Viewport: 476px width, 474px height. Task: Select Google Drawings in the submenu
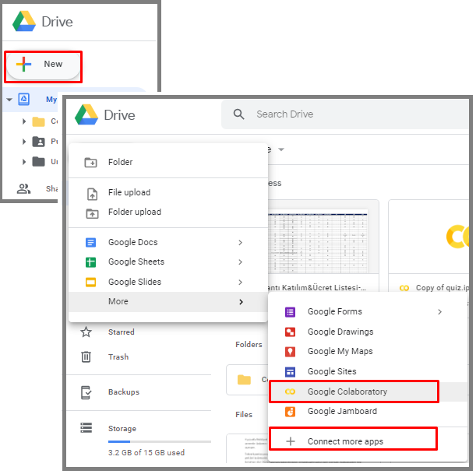point(368,332)
